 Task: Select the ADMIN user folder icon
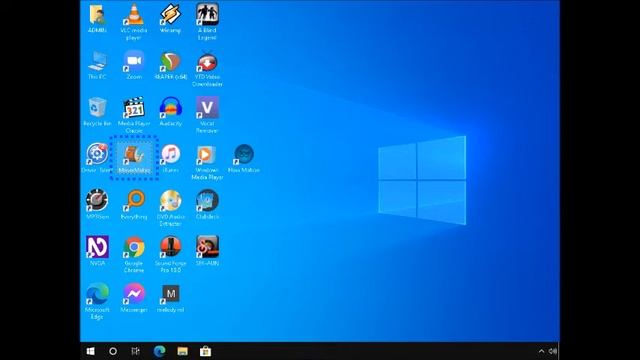click(97, 15)
